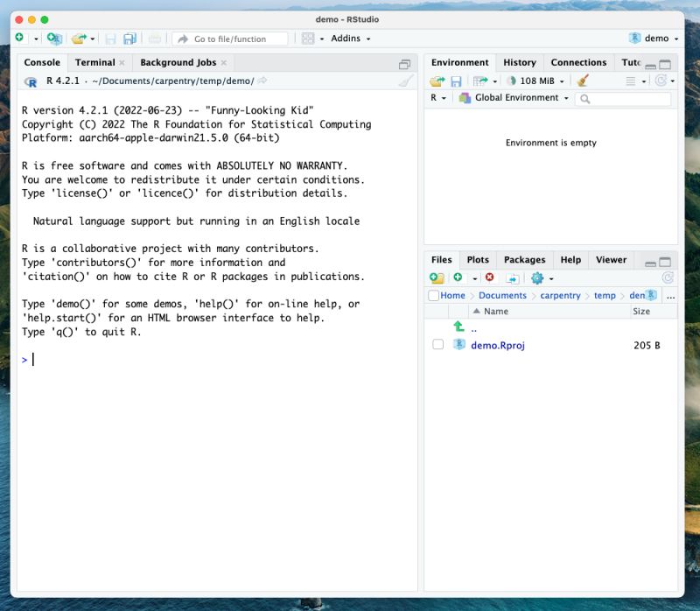This screenshot has height=611, width=700.
Task: Navigate to Documents via breadcrumb link
Action: (x=504, y=295)
